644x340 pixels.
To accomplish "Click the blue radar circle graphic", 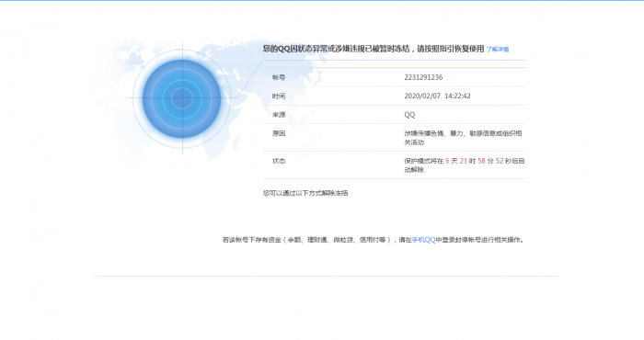I will tap(182, 98).
